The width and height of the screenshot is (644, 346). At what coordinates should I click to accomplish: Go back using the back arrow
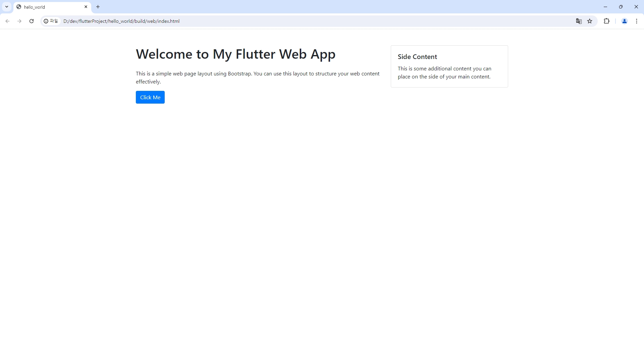pyautogui.click(x=7, y=21)
